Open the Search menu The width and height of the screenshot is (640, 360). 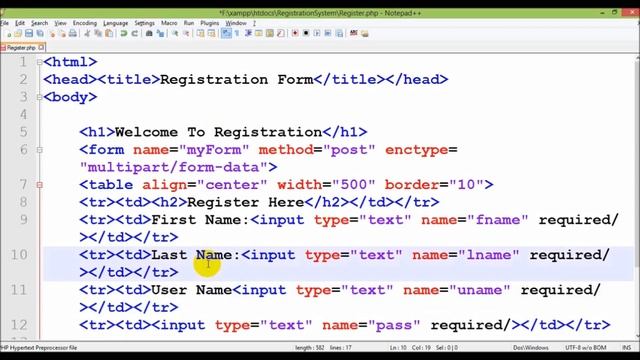pos(40,23)
